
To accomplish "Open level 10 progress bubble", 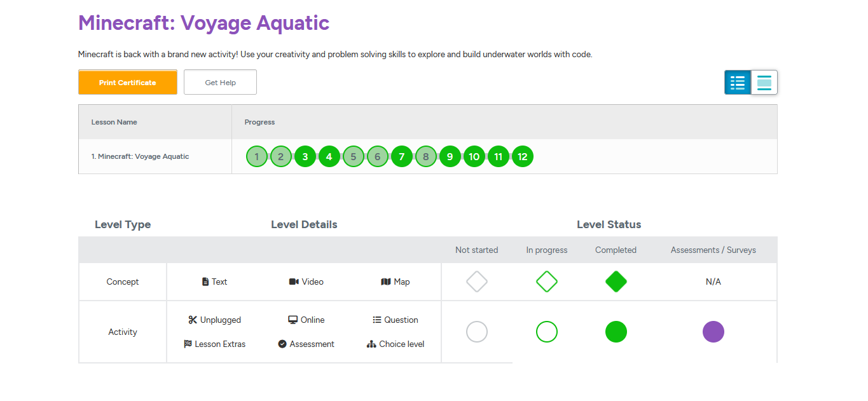I will coord(474,156).
